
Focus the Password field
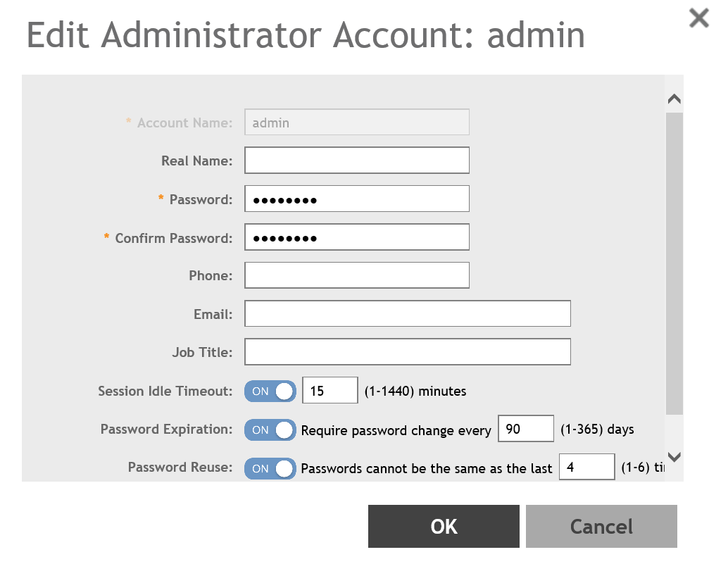tap(357, 199)
